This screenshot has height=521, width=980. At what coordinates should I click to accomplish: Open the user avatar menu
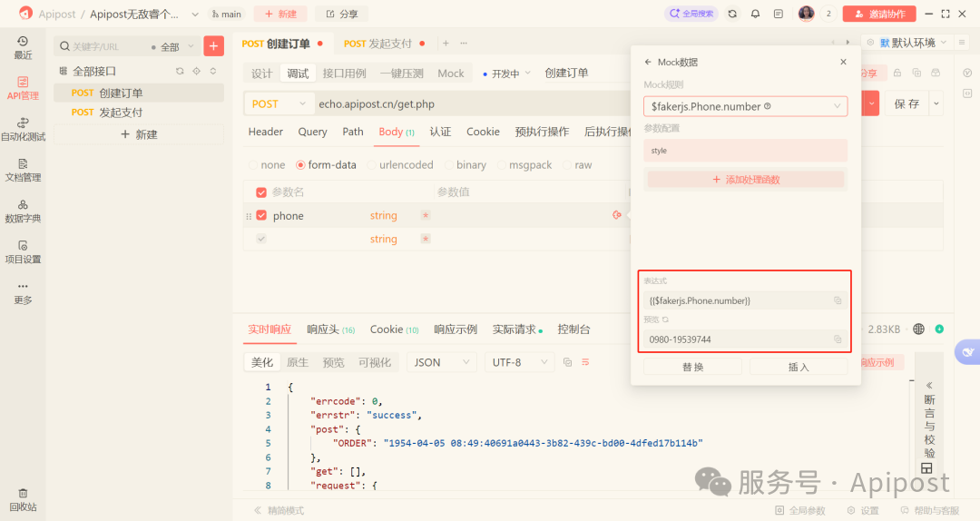coord(807,14)
